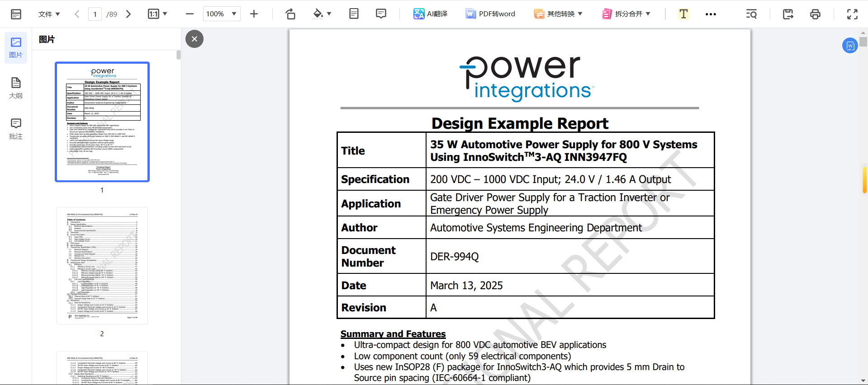Toggle the sidebar panel icon in toolbar
The image size is (868, 385).
click(16, 14)
